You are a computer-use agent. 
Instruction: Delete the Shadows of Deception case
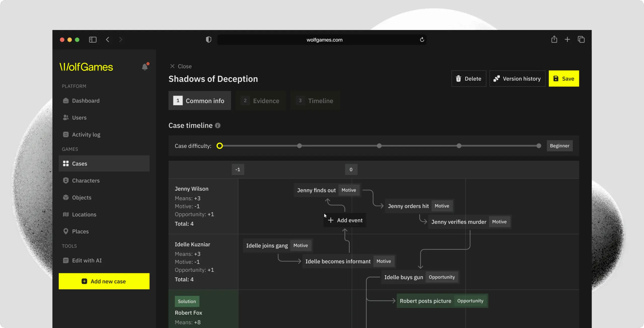pyautogui.click(x=468, y=79)
